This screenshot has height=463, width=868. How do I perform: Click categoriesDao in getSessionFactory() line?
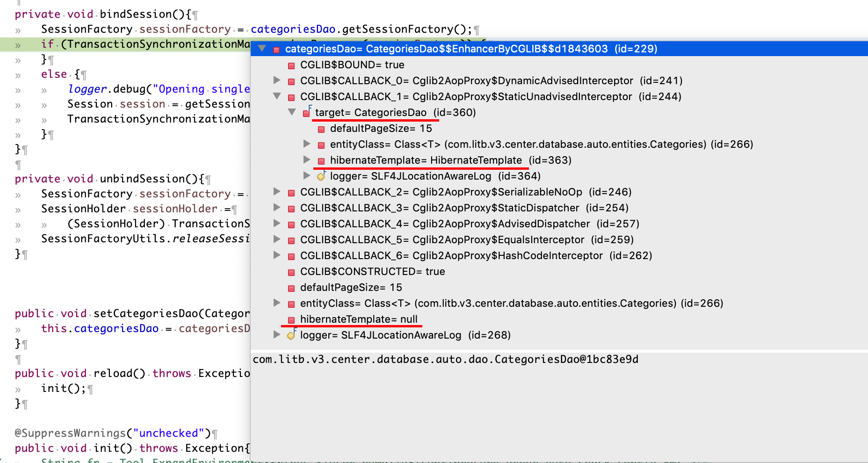(x=293, y=29)
